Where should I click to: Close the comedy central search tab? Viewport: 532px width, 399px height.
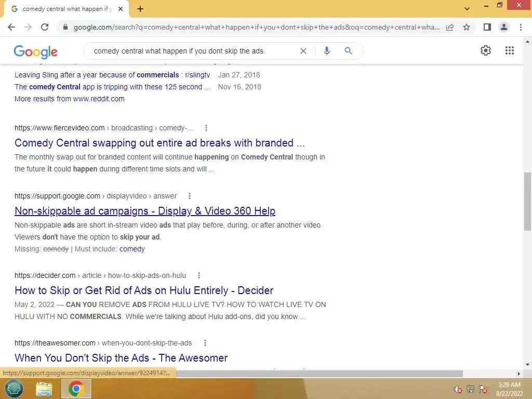click(121, 9)
